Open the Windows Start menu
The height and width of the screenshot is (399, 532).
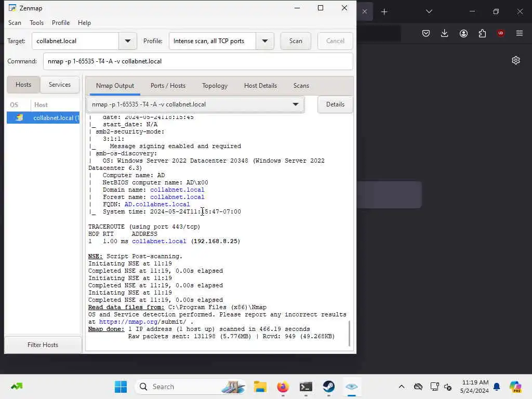coord(121,387)
